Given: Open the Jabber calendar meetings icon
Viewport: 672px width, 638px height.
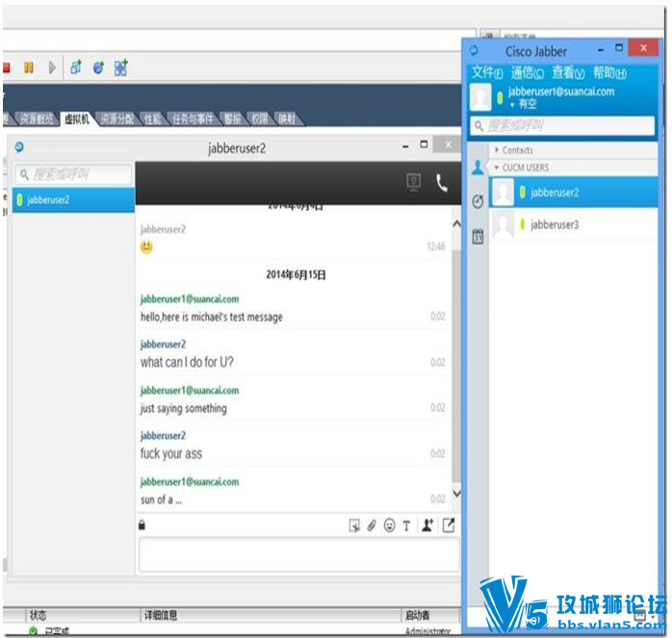Looking at the screenshot, I should 478,236.
